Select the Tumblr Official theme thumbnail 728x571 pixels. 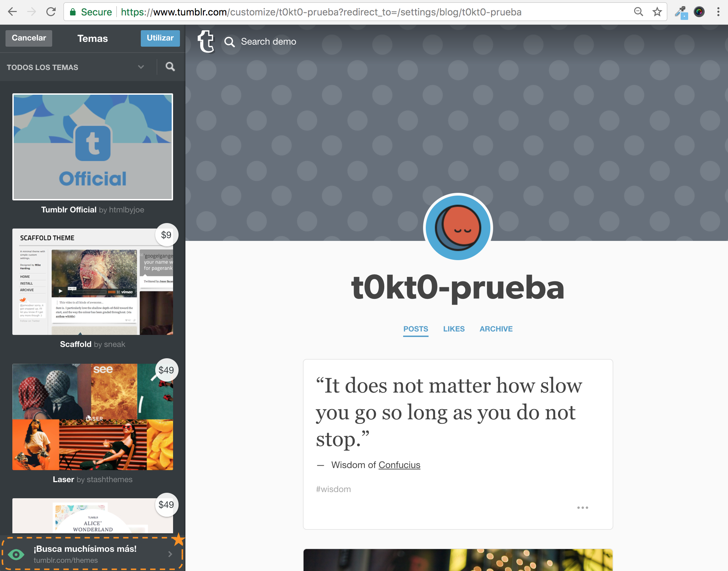[x=93, y=147]
